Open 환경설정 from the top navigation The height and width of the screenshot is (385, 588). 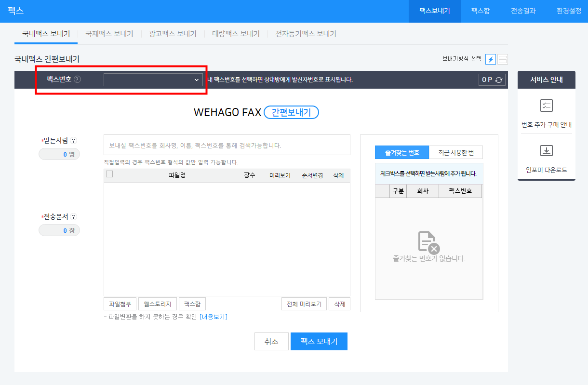(569, 11)
